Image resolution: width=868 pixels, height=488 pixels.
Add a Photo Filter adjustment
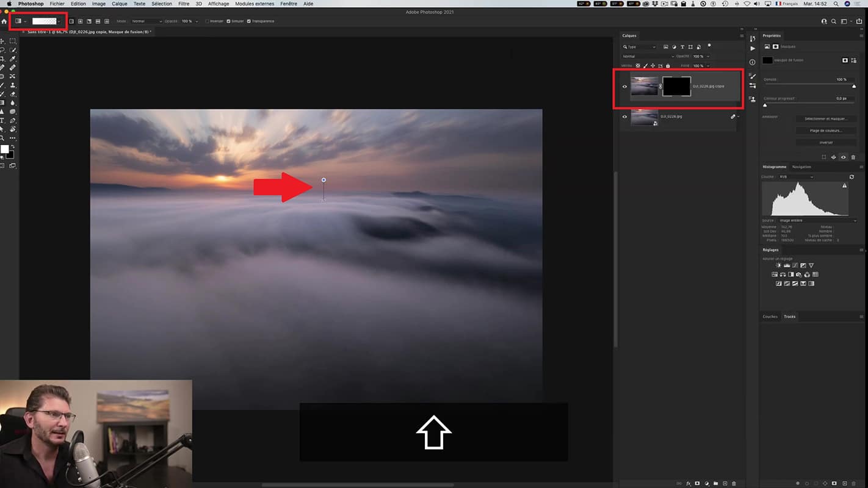click(x=799, y=275)
